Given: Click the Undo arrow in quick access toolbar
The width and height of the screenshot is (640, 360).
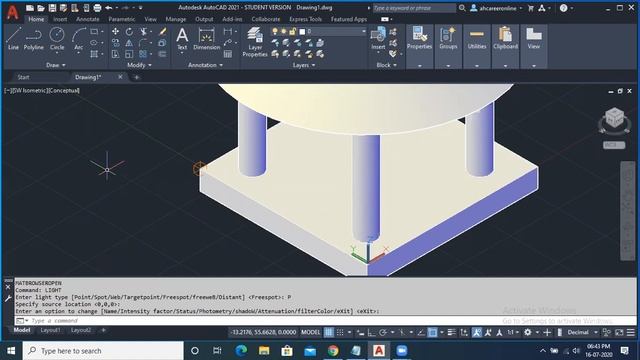Looking at the screenshot, I should 109,8.
